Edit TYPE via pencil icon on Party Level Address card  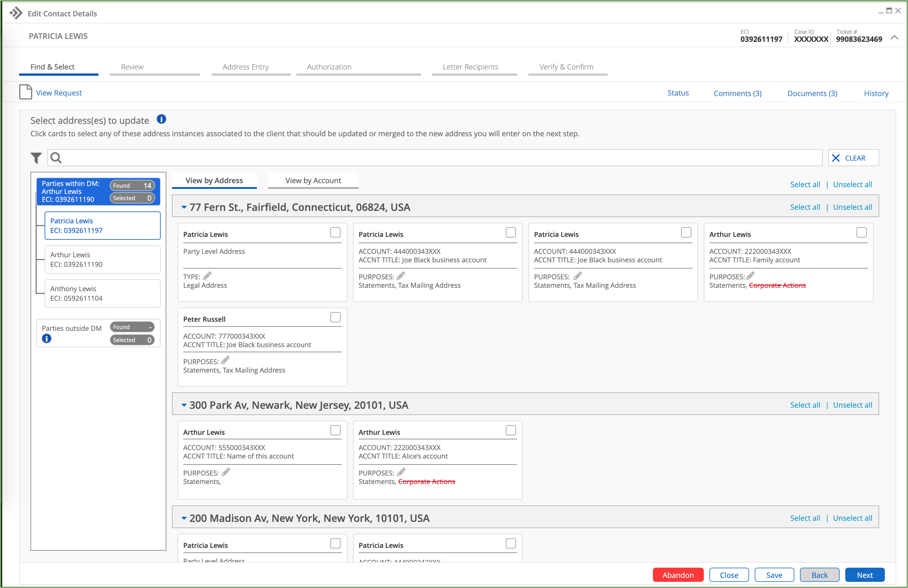coord(207,276)
